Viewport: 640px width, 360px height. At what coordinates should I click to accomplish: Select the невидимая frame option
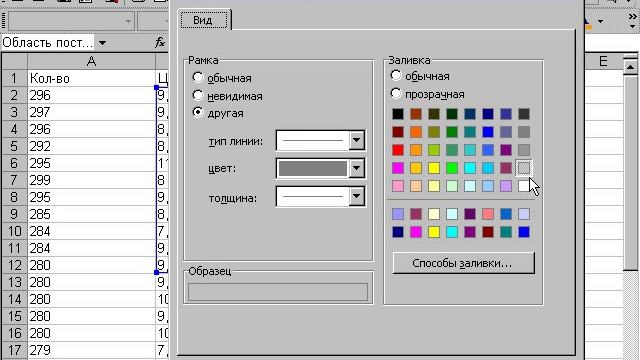coord(198,95)
